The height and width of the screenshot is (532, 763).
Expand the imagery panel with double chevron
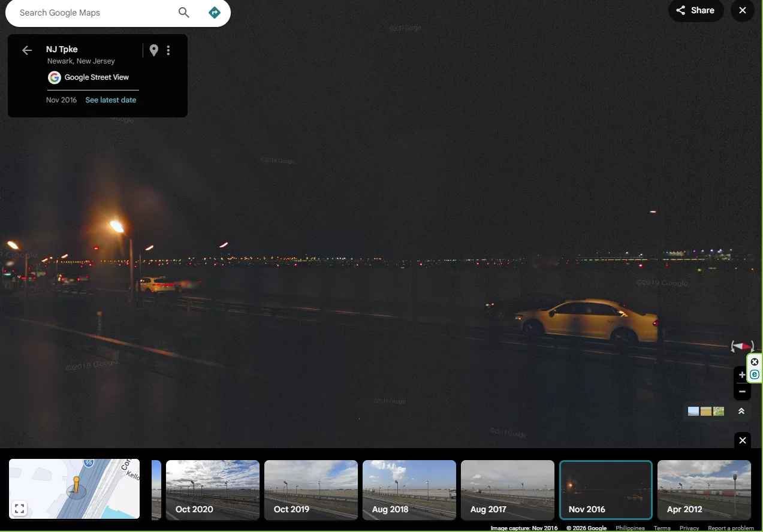point(741,411)
